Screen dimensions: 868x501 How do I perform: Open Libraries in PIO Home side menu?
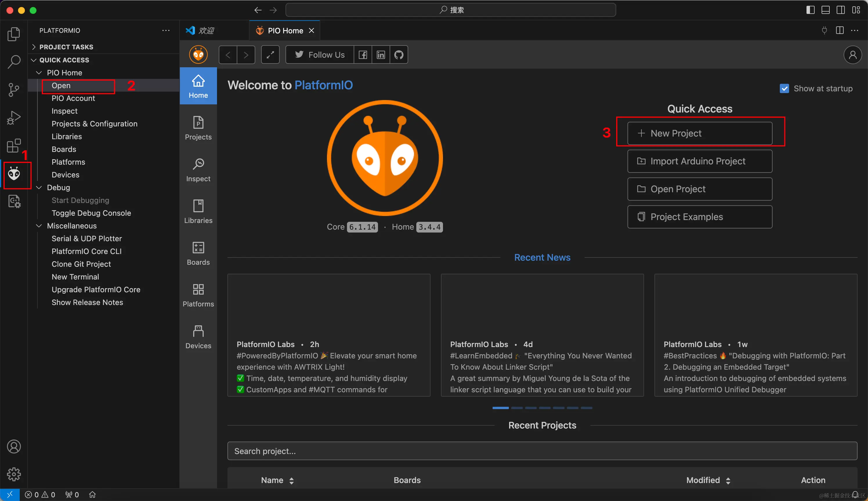[198, 211]
